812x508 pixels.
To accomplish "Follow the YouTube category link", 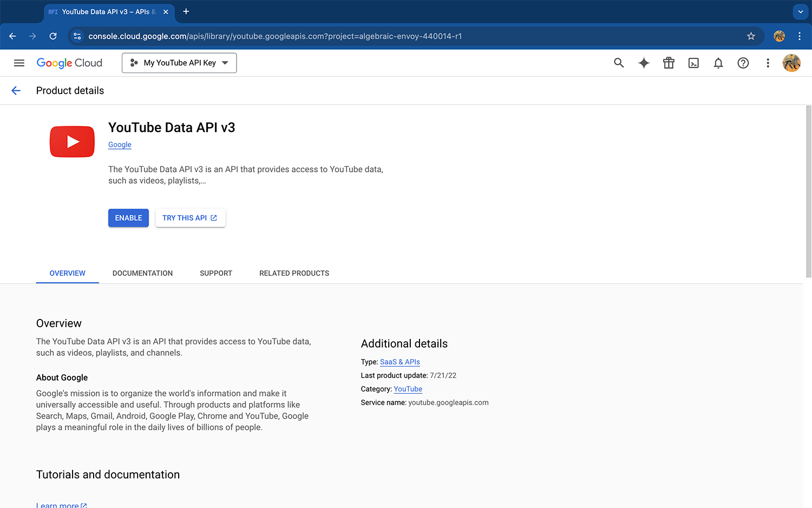I will click(x=408, y=389).
